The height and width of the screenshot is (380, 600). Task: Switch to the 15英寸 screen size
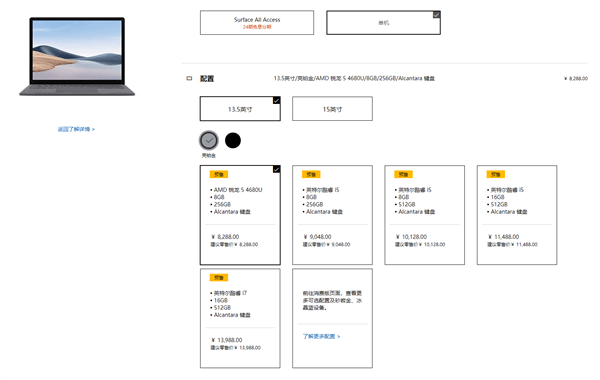(332, 109)
